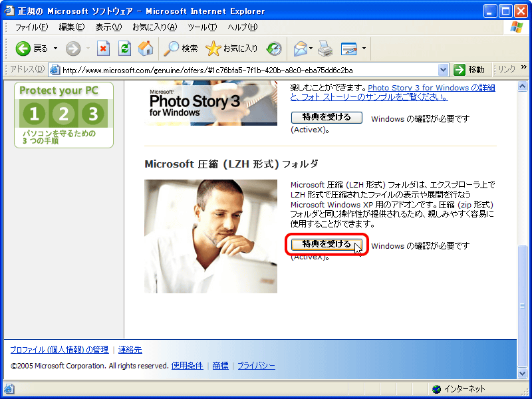
Task: Open Favorites (お気に入り) star button
Action: tap(231, 49)
